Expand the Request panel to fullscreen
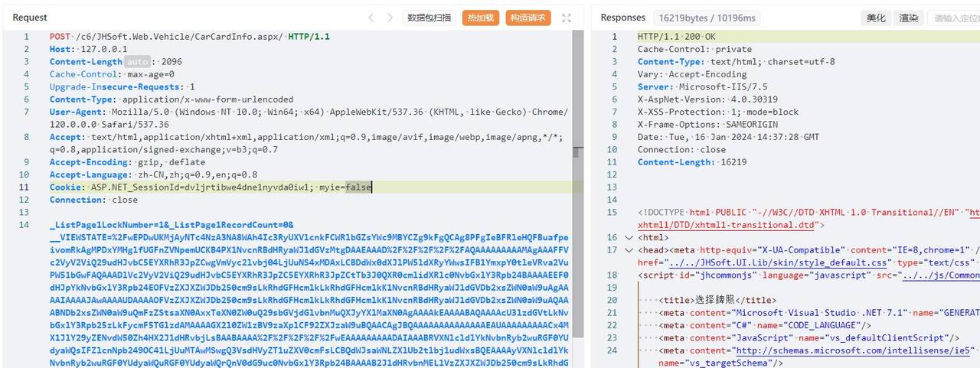 567,18
